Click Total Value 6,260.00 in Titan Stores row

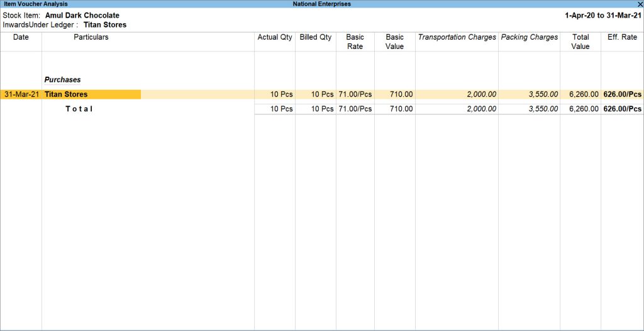pyautogui.click(x=584, y=94)
